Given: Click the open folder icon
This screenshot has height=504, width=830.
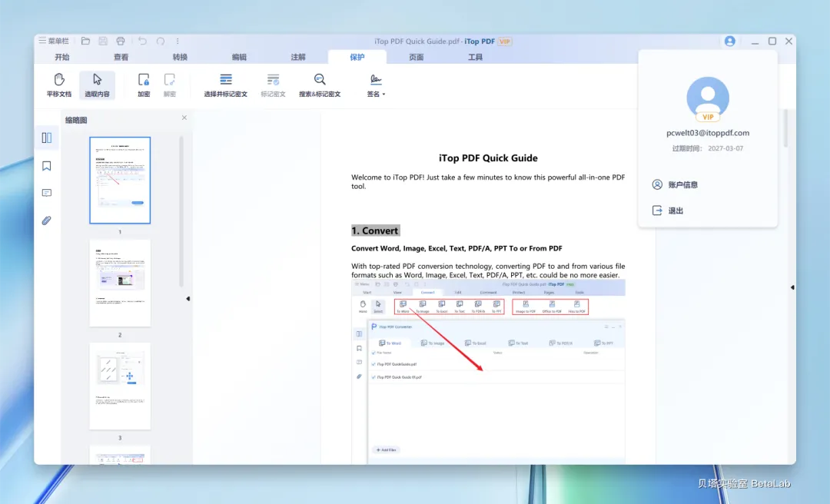Looking at the screenshot, I should [85, 41].
